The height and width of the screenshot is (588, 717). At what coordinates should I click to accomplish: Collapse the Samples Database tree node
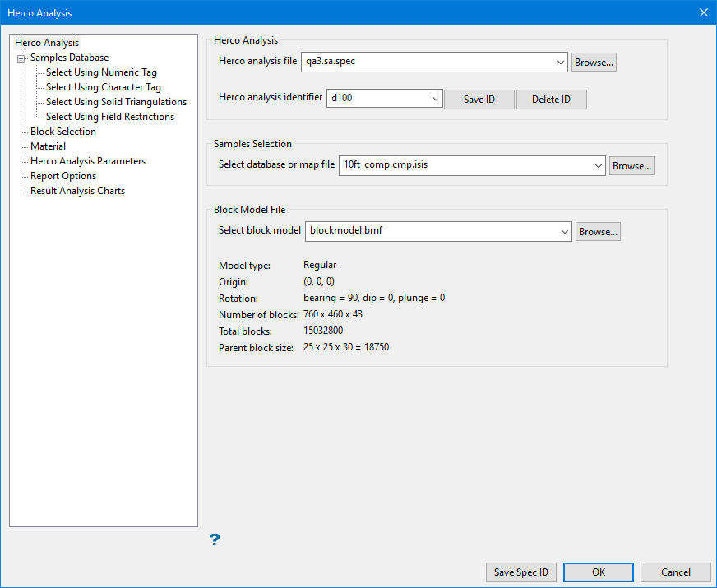coord(21,58)
